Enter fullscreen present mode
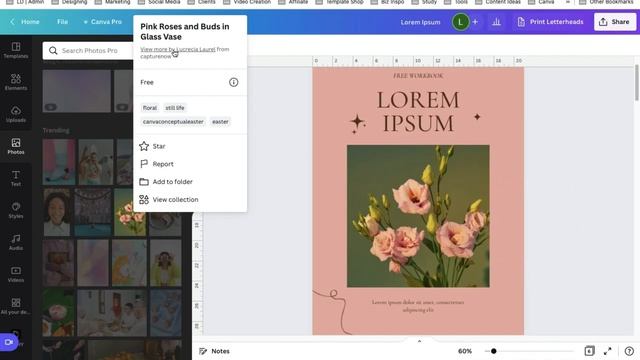Image resolution: width=640 pixels, height=360 pixels. [608, 351]
